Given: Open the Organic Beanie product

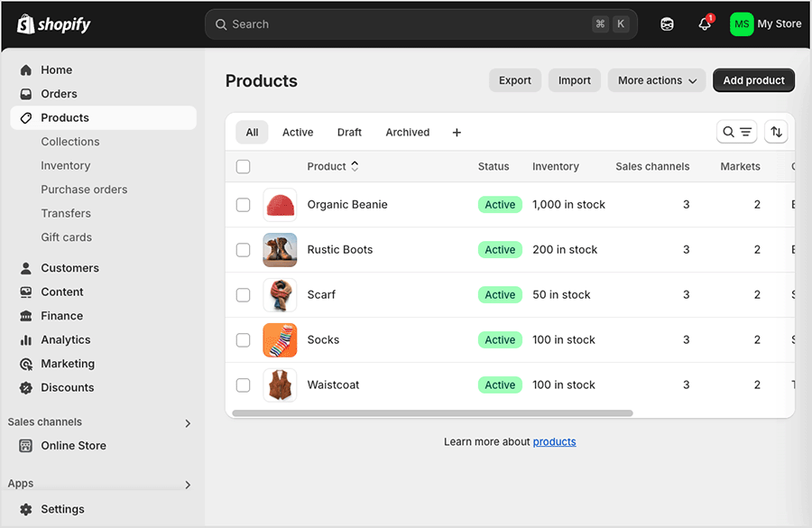Looking at the screenshot, I should click(347, 204).
